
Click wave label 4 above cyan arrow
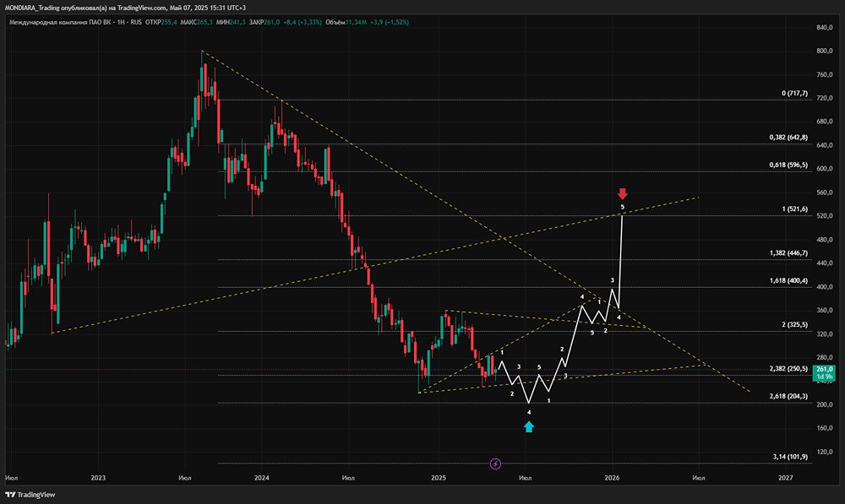point(529,412)
